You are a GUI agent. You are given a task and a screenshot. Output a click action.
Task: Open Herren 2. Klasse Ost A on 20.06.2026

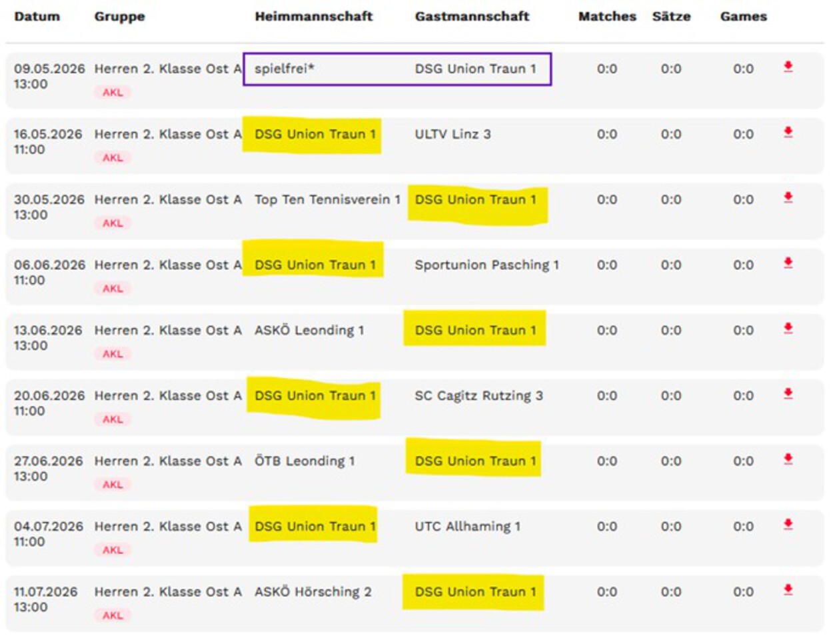167,395
